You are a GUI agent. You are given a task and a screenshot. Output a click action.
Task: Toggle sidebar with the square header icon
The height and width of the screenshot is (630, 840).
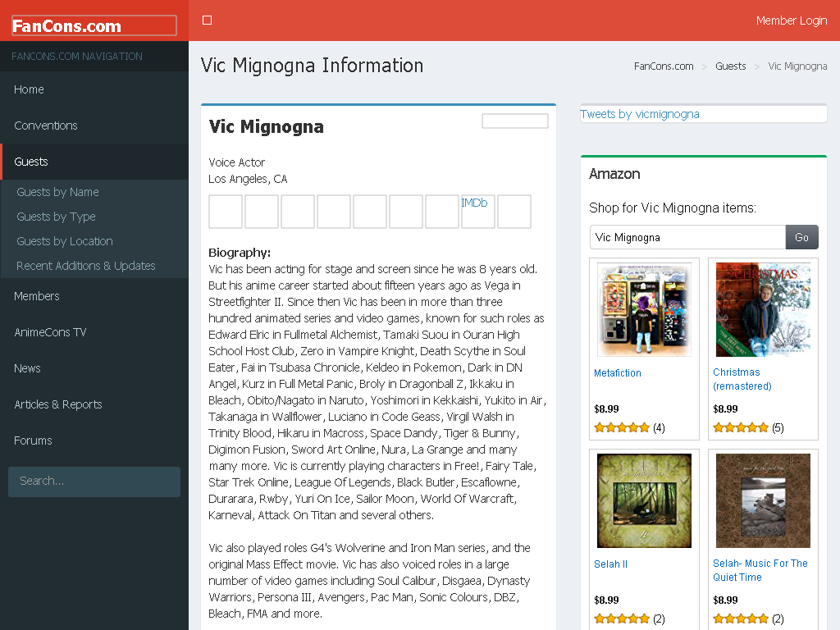click(x=208, y=21)
